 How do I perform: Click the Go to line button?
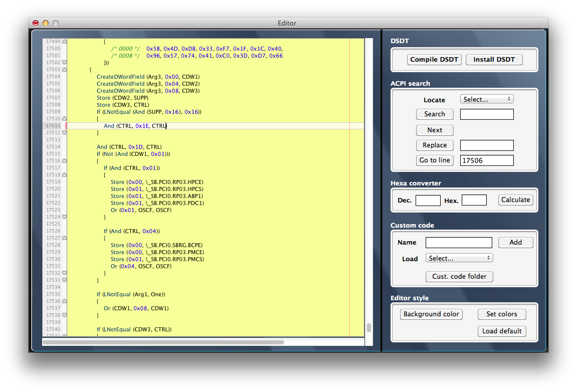(x=434, y=160)
